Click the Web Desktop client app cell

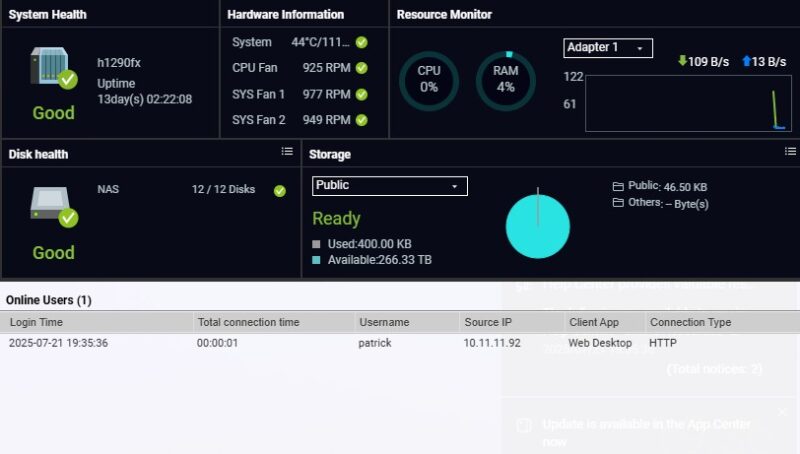coord(600,343)
